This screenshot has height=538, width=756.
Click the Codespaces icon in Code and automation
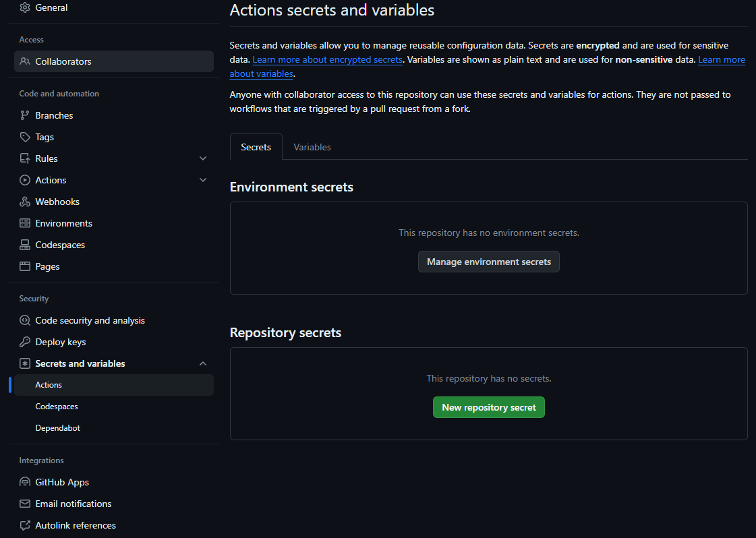[x=24, y=245]
